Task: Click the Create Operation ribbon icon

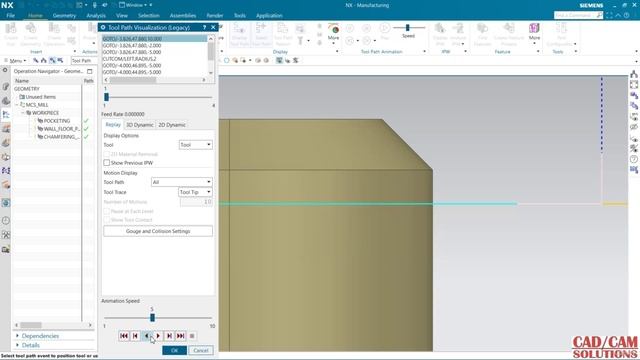Action: point(54,34)
